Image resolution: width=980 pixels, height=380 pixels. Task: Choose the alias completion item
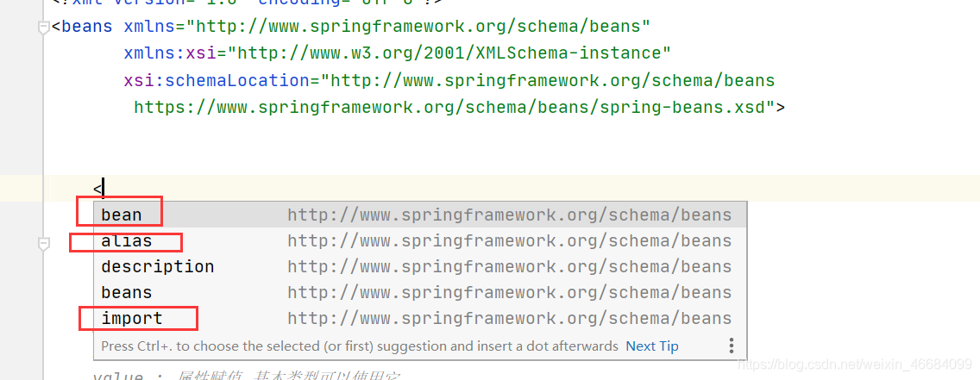126,241
